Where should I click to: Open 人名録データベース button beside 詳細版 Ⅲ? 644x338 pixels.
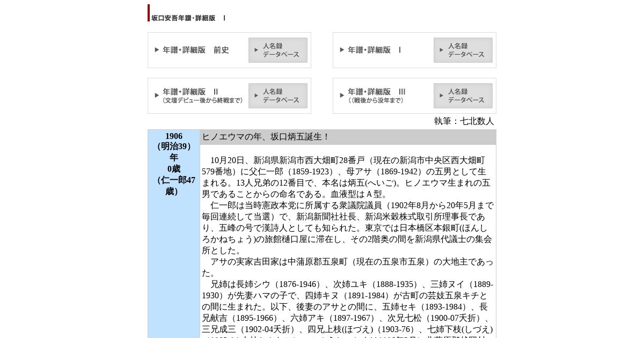click(463, 95)
